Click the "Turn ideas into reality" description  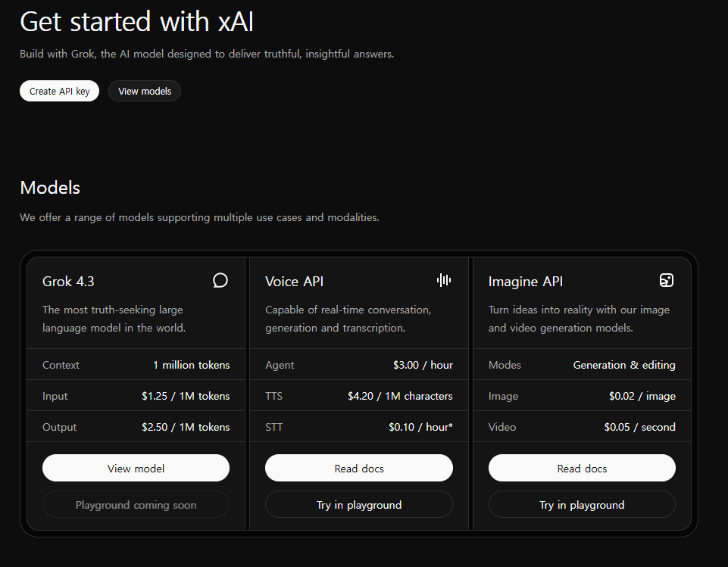pyautogui.click(x=579, y=318)
